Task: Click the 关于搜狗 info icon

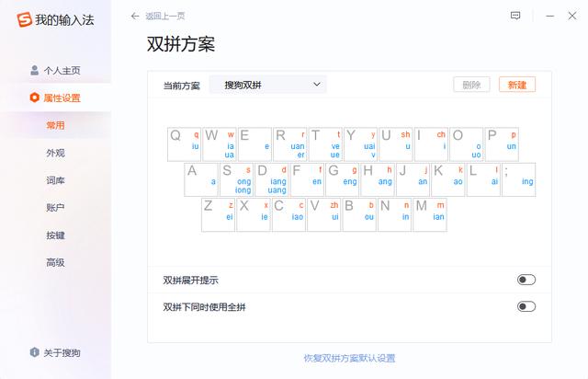Action: click(x=35, y=352)
